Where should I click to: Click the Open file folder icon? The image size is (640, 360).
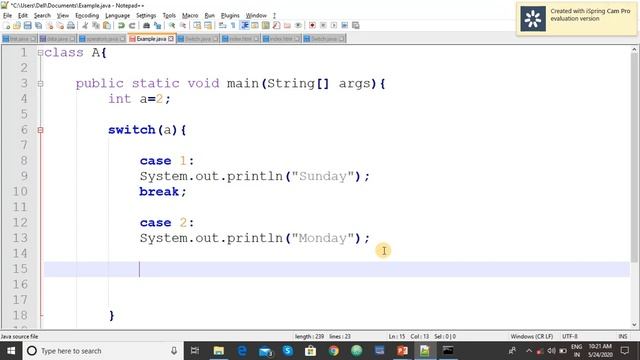17,25
